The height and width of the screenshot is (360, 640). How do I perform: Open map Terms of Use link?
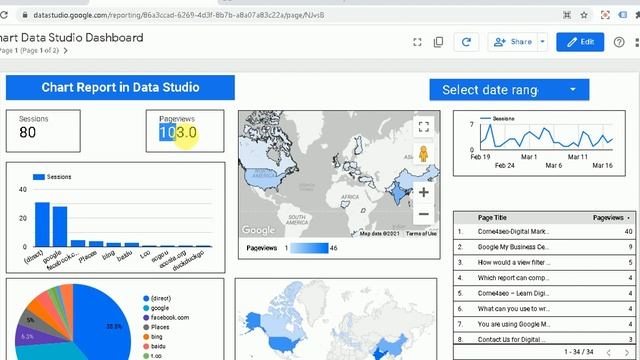pyautogui.click(x=421, y=233)
